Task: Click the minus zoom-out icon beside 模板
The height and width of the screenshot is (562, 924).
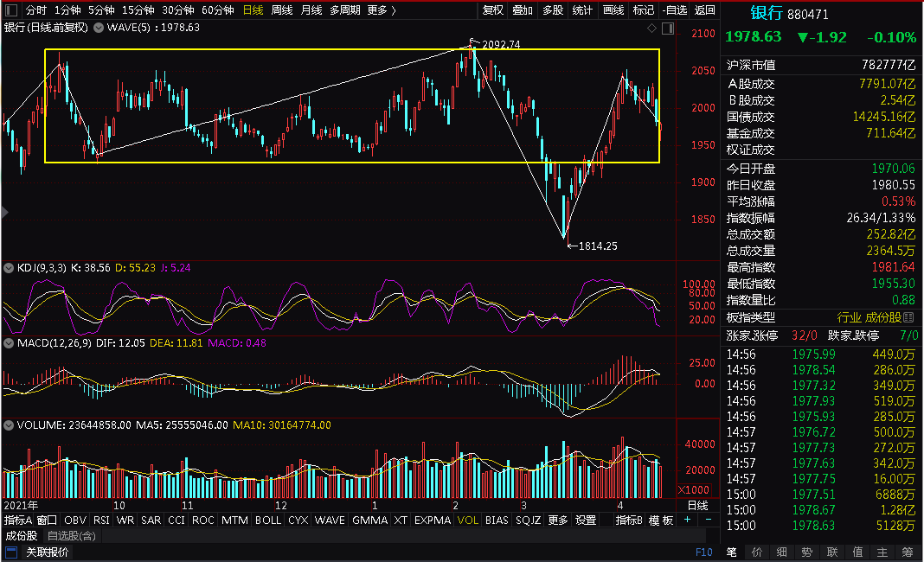Action: tap(709, 520)
